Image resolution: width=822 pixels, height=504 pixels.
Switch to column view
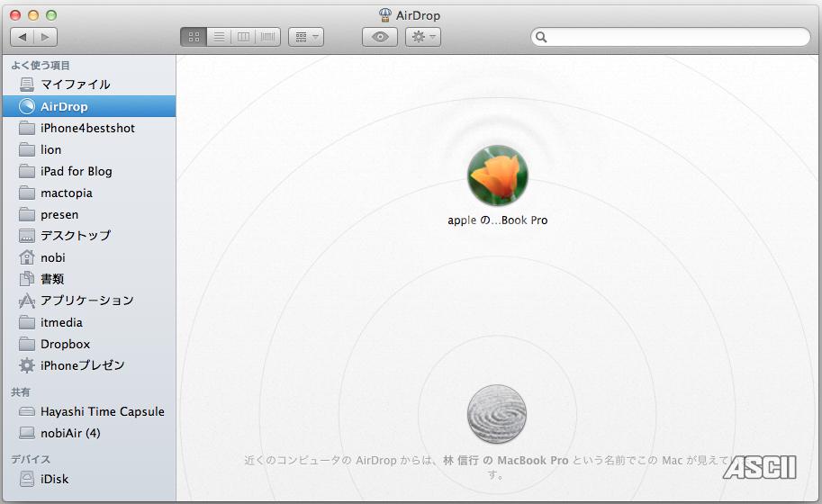pos(243,37)
